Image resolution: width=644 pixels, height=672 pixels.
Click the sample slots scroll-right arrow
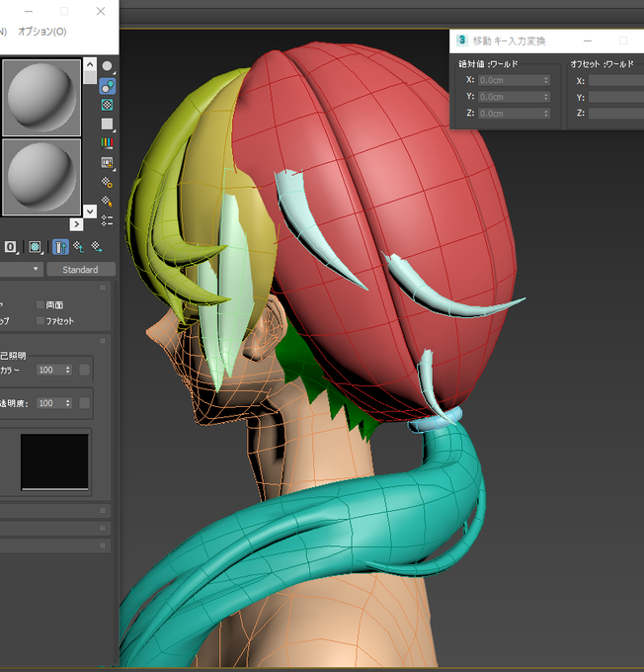click(x=76, y=224)
